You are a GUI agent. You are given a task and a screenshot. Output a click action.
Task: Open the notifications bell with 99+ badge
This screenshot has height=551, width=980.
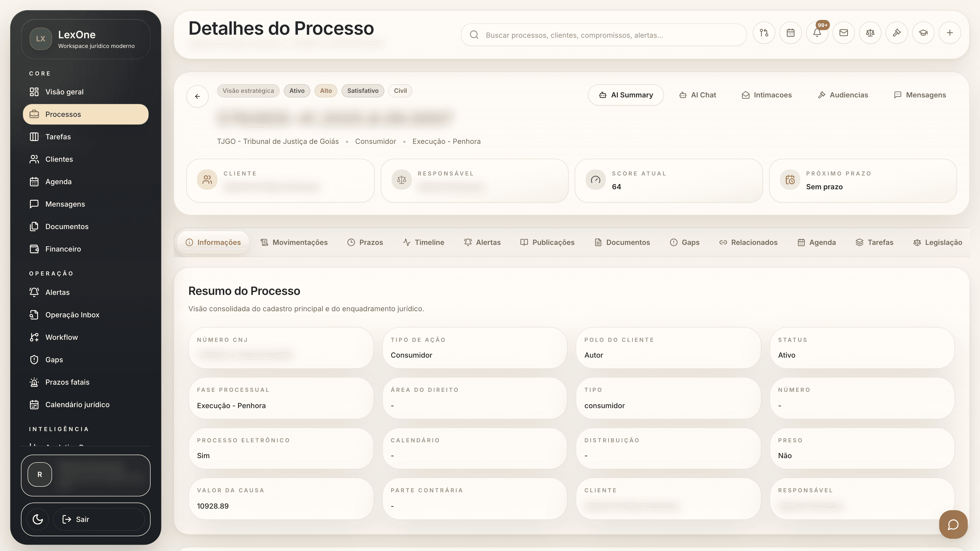click(817, 33)
